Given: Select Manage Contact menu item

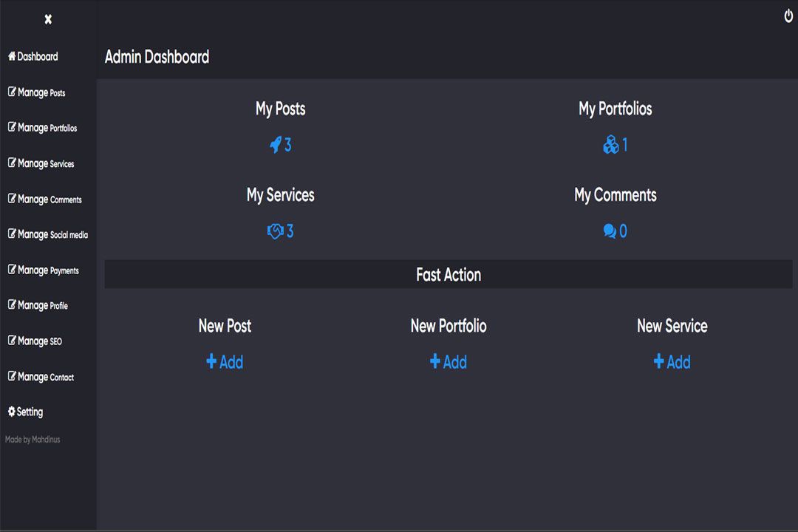Looking at the screenshot, I should [x=41, y=377].
